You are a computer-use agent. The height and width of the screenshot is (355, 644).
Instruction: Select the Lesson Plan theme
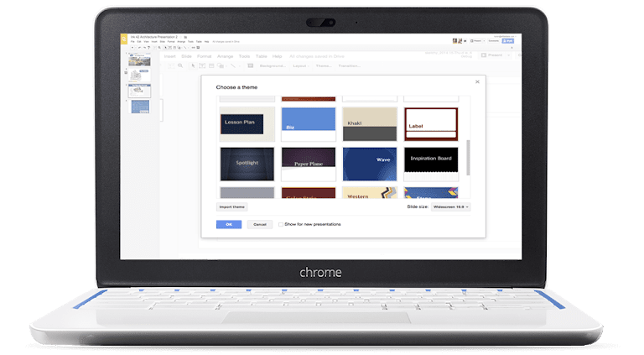(247, 124)
